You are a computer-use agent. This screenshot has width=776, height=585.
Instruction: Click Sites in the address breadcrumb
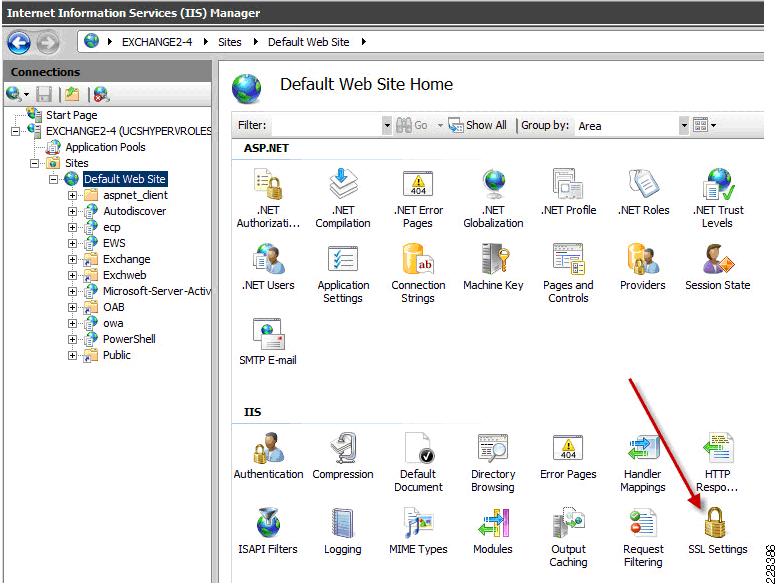[x=230, y=42]
